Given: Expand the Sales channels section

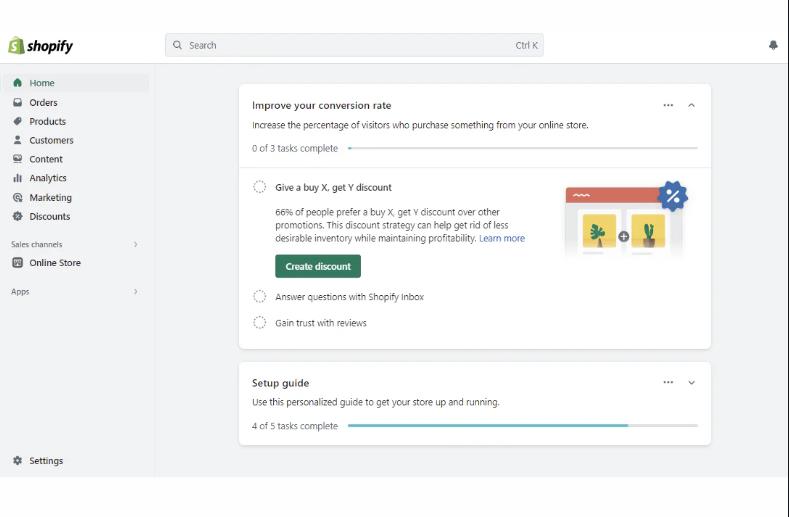Looking at the screenshot, I should click(x=135, y=244).
